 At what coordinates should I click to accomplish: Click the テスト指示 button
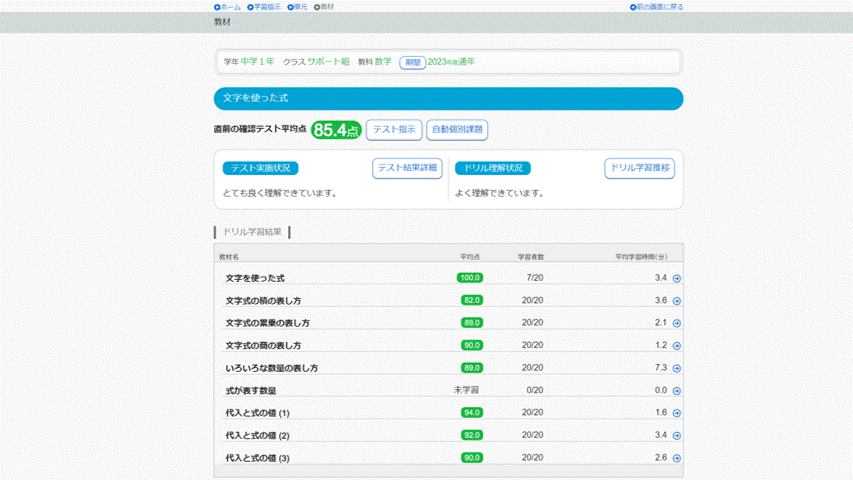(394, 130)
